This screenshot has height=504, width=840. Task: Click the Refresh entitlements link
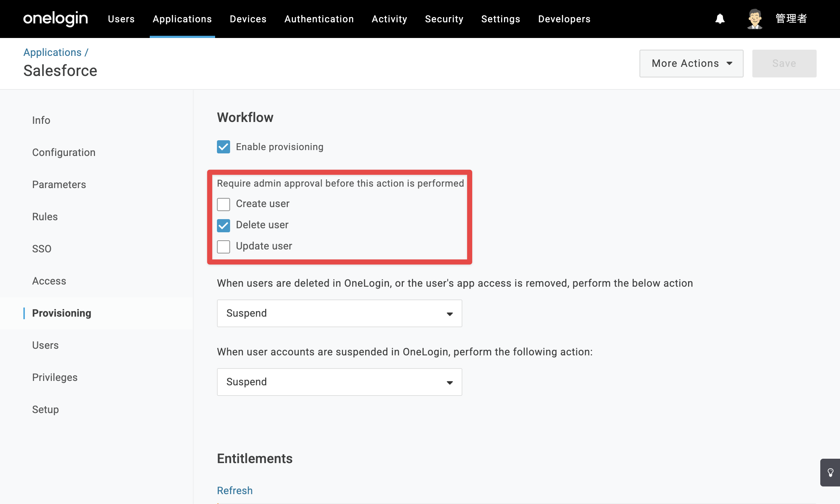click(235, 490)
